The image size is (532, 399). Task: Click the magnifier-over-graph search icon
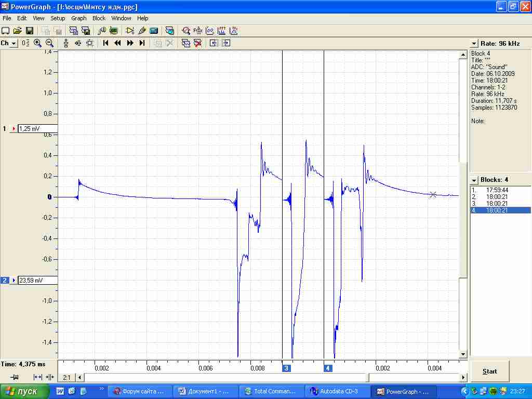pyautogui.click(x=186, y=31)
